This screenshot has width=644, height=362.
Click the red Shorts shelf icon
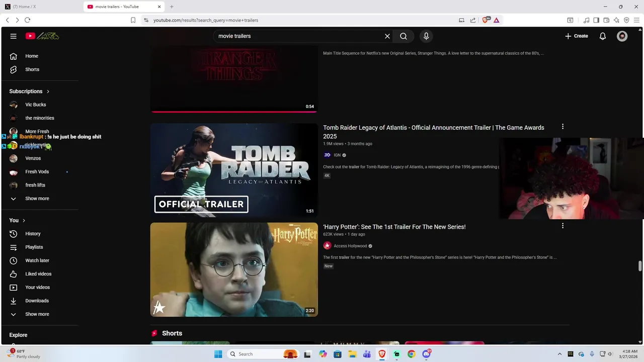(154, 333)
